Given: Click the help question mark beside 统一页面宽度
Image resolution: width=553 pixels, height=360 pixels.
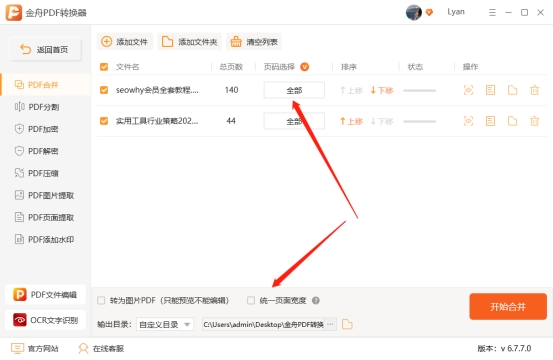Looking at the screenshot, I should click(x=316, y=300).
